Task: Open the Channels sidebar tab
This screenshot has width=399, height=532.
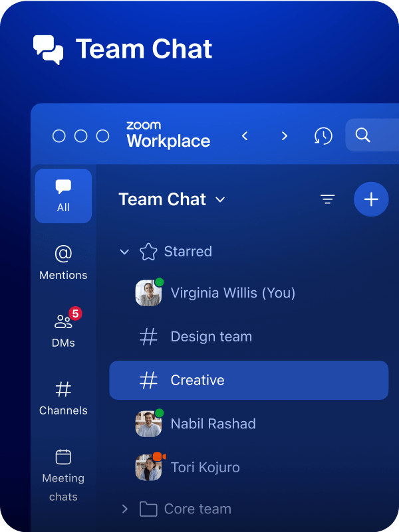Action: (63, 399)
